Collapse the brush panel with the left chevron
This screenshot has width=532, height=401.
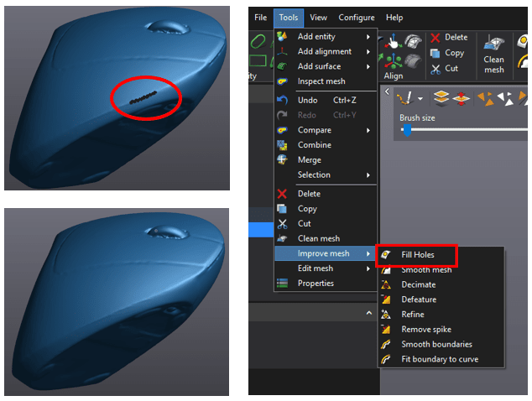point(388,92)
